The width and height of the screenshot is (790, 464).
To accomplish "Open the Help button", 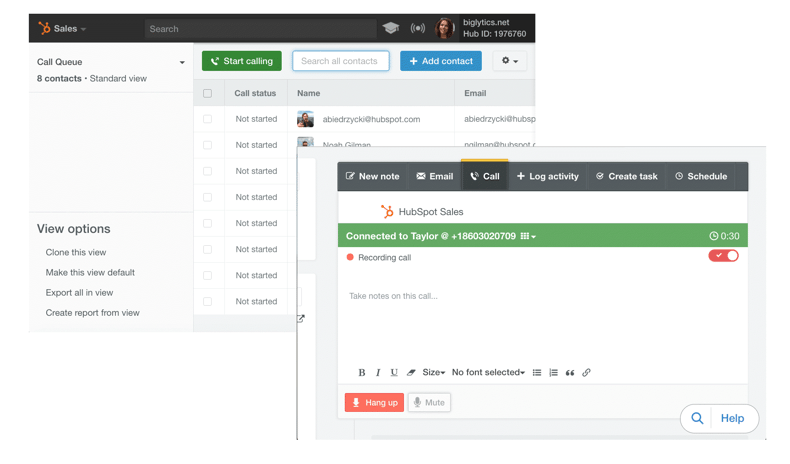I will (732, 418).
